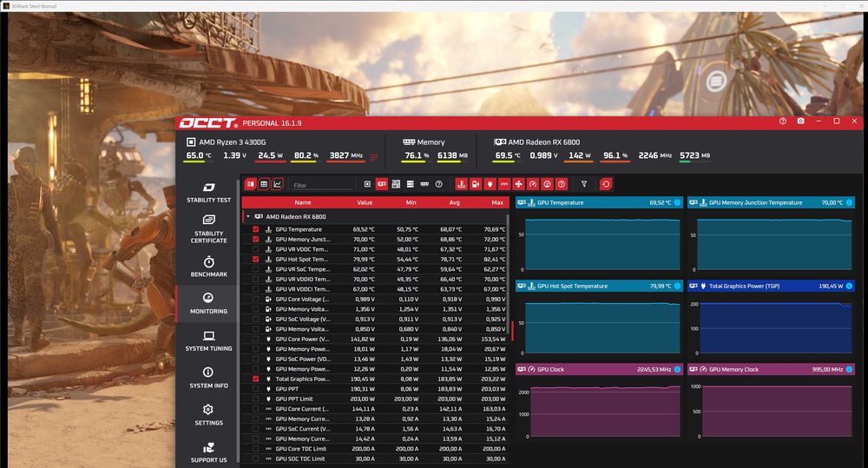This screenshot has height=468, width=868.
Task: Check the GPU VR SoC Temperature checkbox
Action: pos(256,269)
